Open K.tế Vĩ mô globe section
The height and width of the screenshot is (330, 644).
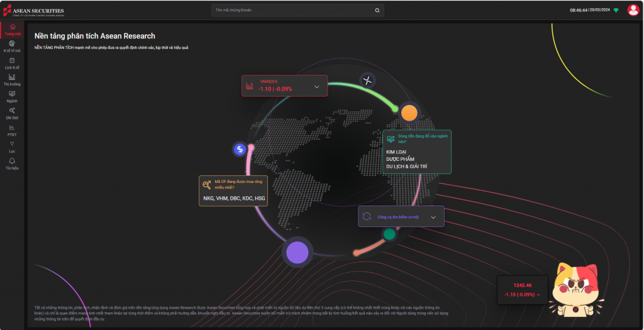pos(13,47)
